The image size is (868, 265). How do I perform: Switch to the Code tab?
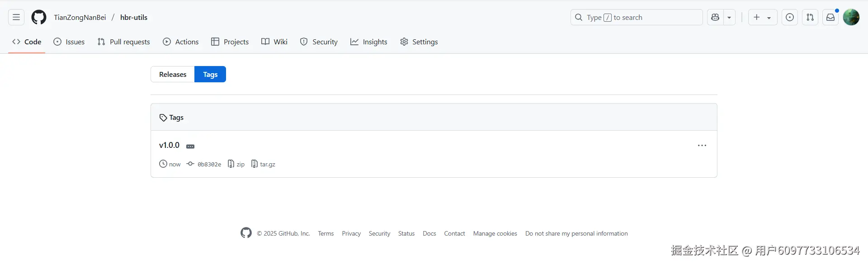tap(27, 42)
